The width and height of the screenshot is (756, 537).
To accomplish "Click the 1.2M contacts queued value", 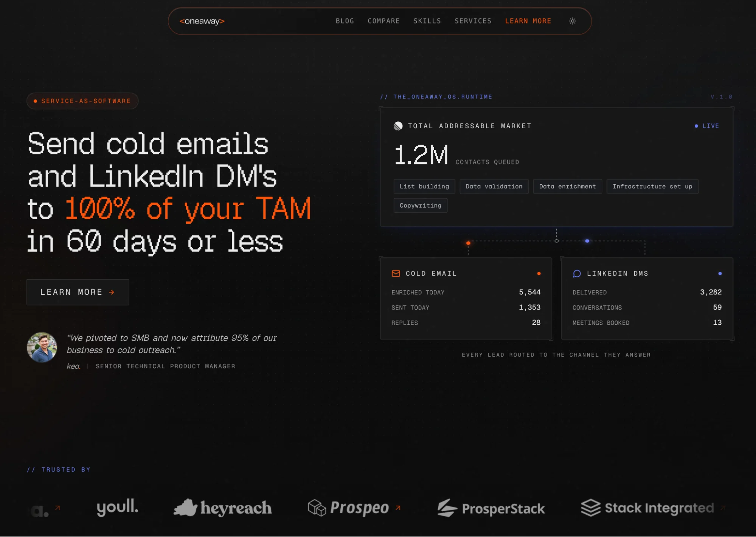I will (x=421, y=155).
